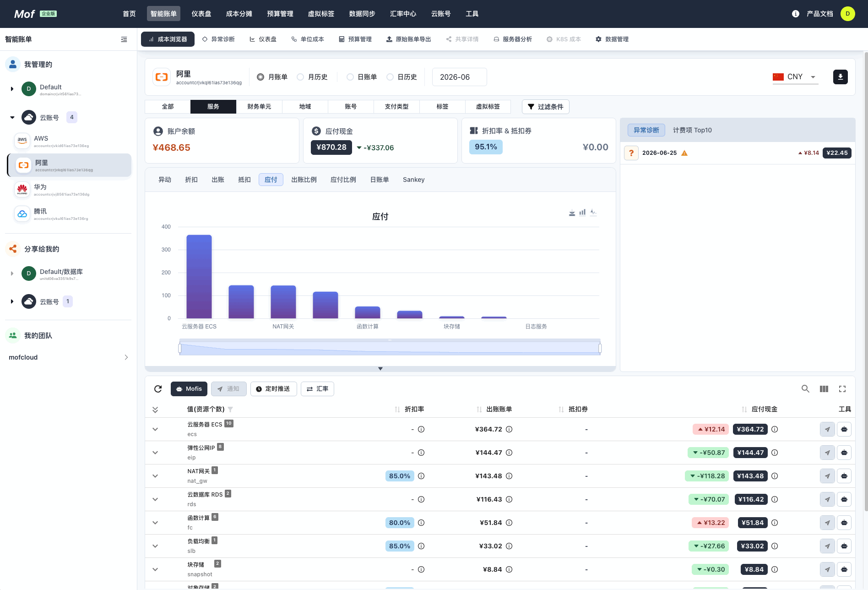Image resolution: width=868 pixels, height=590 pixels.
Task: Collapse the 智能账单 sidebar menu icon
Action: click(x=124, y=39)
